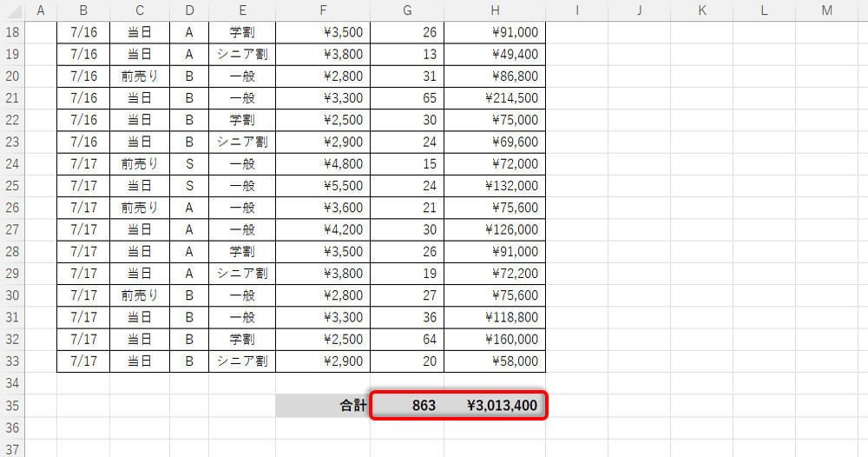The height and width of the screenshot is (457, 868).
Task: Click ¥58,000 cell in row 33
Action: tap(495, 361)
